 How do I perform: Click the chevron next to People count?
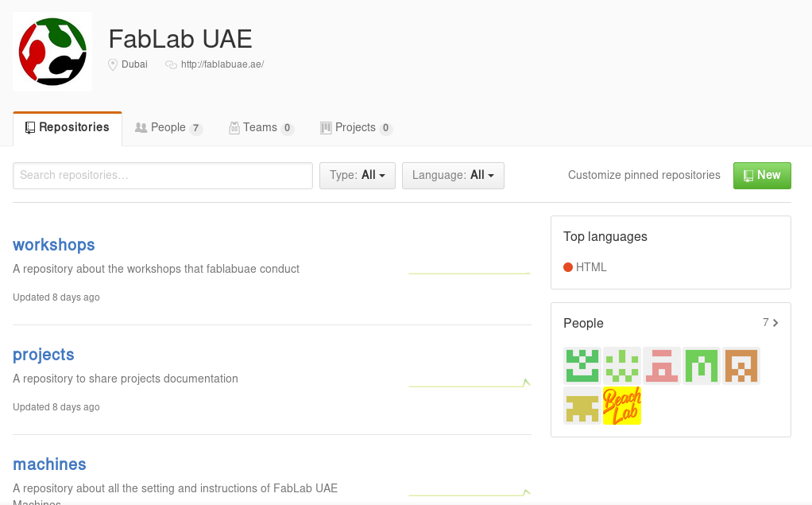[x=775, y=323]
